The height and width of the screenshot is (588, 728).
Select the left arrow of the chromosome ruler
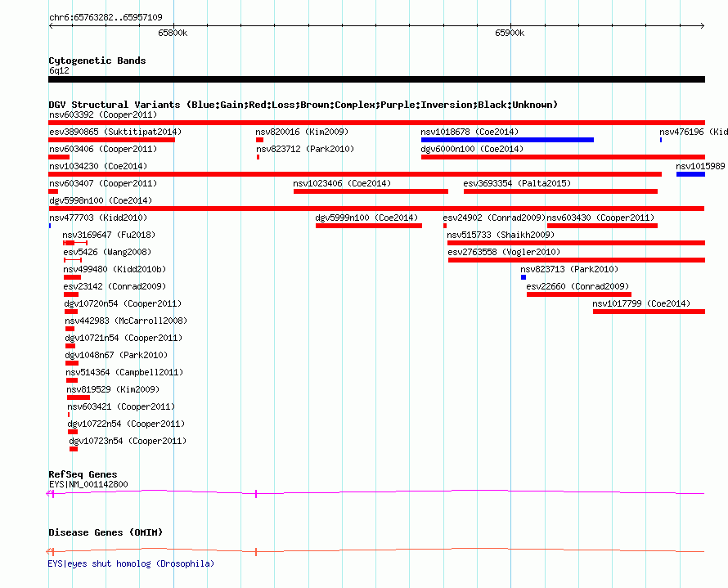coord(51,25)
